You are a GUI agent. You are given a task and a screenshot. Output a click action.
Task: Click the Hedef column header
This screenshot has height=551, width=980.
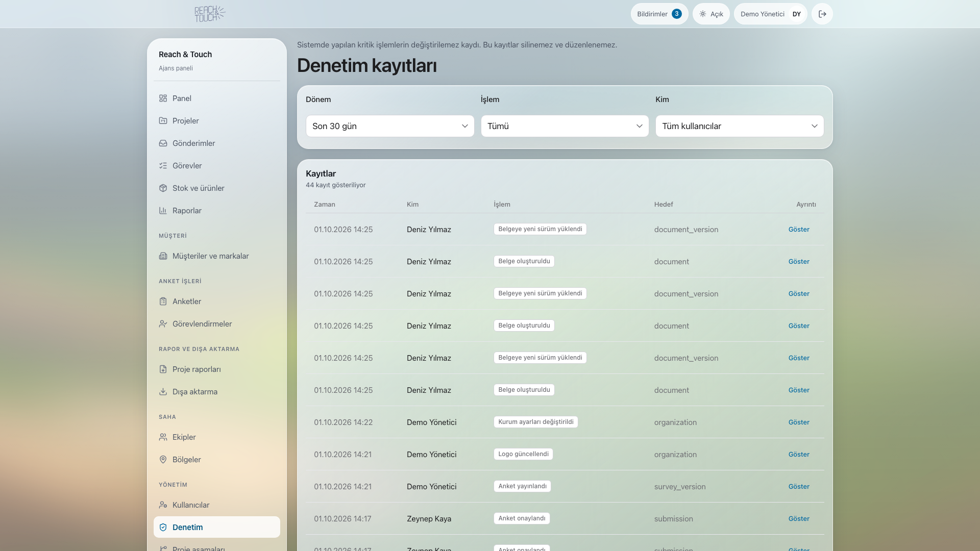pyautogui.click(x=664, y=205)
